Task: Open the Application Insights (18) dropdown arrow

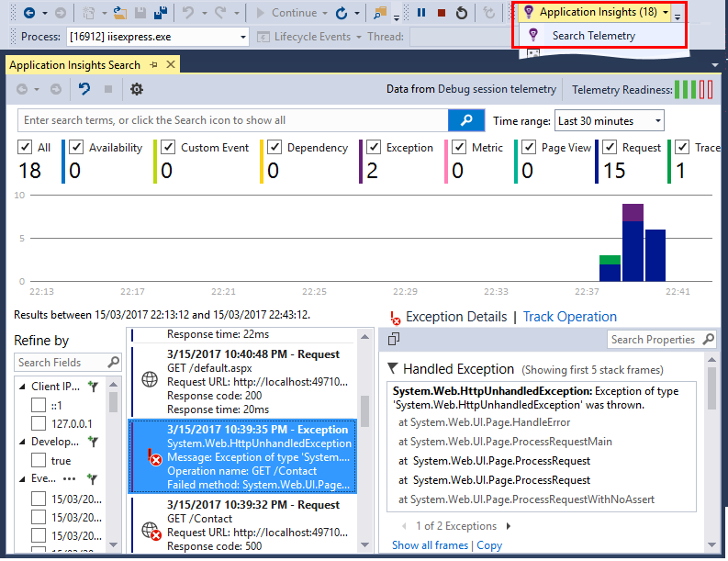Action: pyautogui.click(x=666, y=13)
